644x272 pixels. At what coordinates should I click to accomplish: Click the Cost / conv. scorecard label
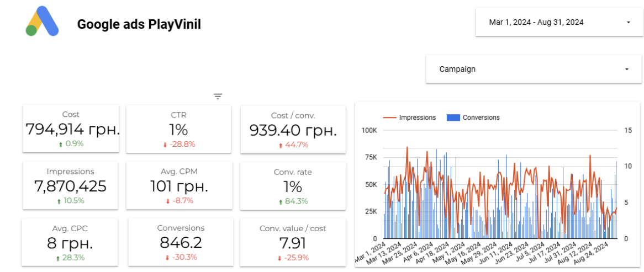(x=293, y=116)
